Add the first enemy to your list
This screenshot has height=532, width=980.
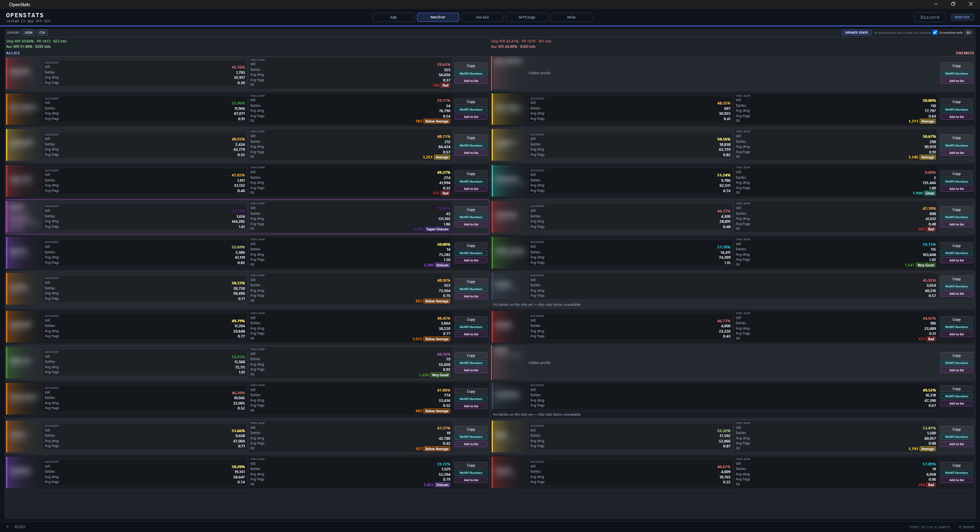click(956, 81)
